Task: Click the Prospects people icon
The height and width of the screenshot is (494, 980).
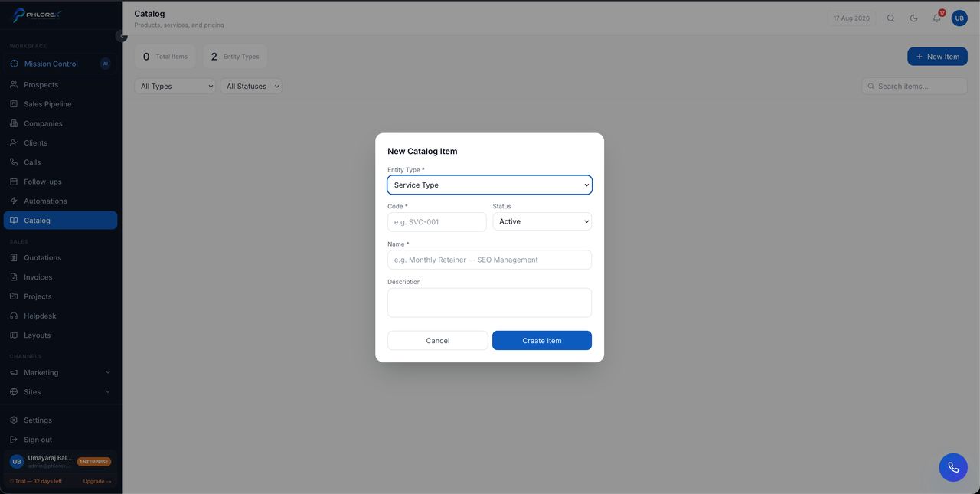Action: pyautogui.click(x=14, y=84)
